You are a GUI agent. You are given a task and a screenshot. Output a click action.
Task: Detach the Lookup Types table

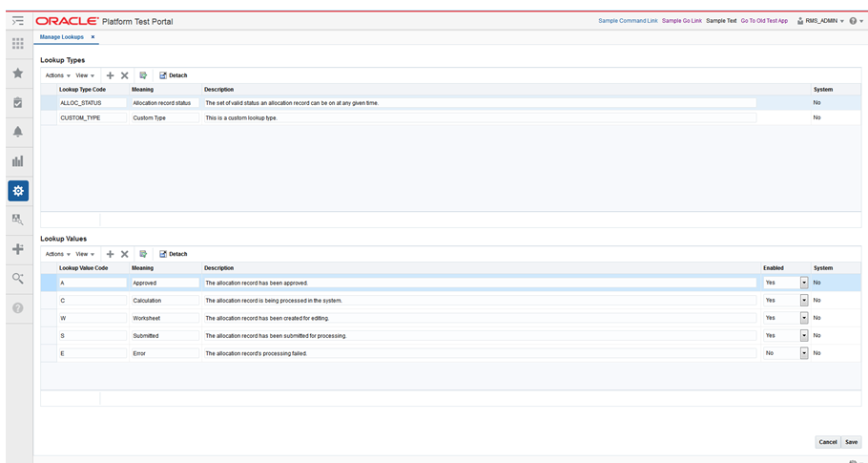pos(174,75)
